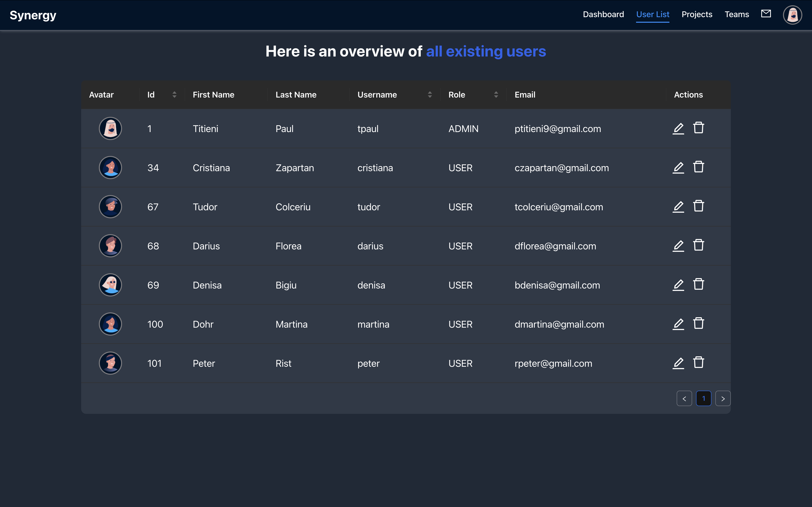The height and width of the screenshot is (507, 812).
Task: Open messages via the envelope icon
Action: click(766, 14)
